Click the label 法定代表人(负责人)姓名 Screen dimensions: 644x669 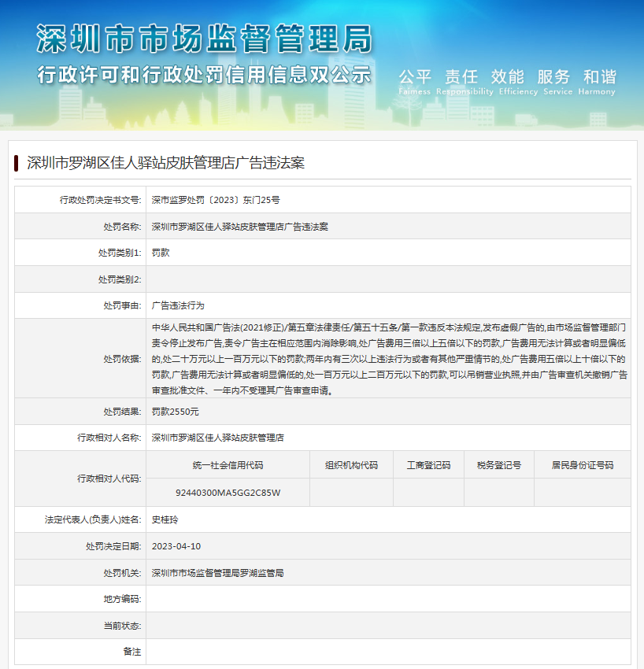[x=93, y=519]
